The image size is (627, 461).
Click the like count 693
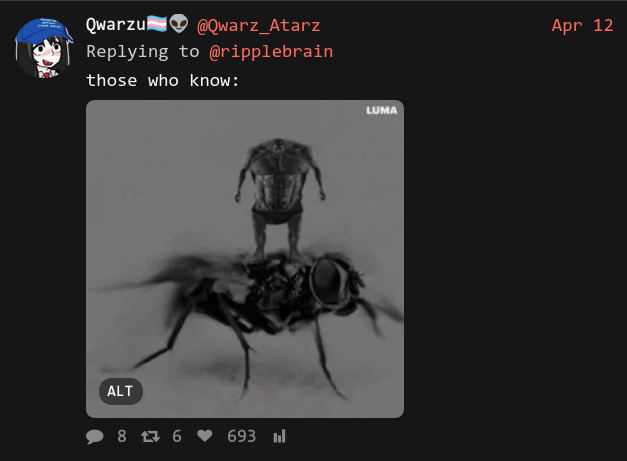click(242, 436)
